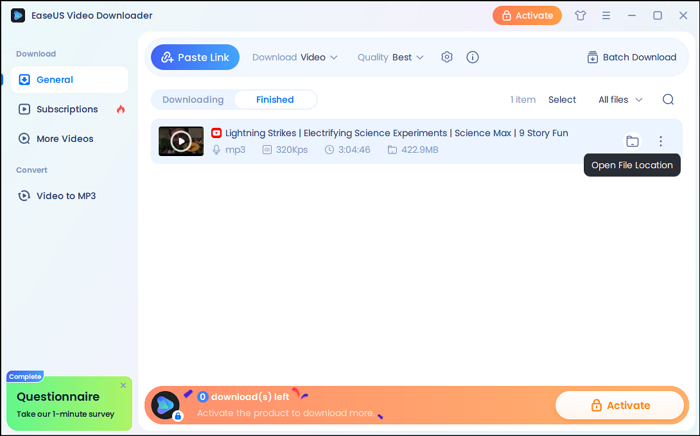Click the Paste Link button
Viewport: 700px width, 436px height.
pos(195,57)
